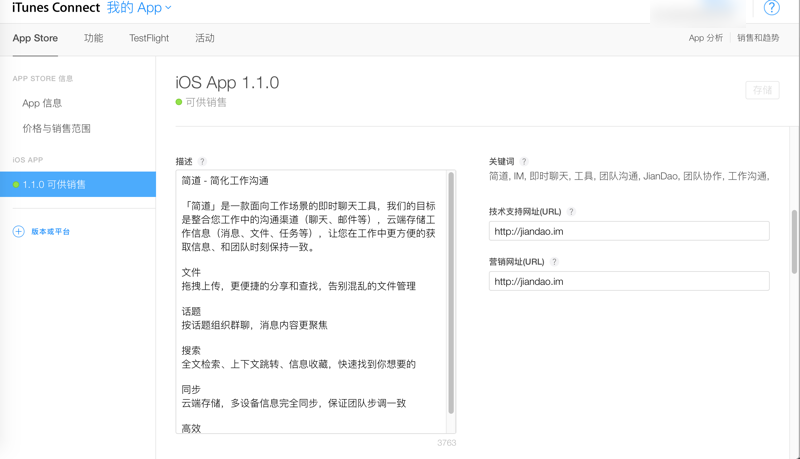The width and height of the screenshot is (800, 459).
Task: Click help icon beside 营销网址 label
Action: pos(554,262)
